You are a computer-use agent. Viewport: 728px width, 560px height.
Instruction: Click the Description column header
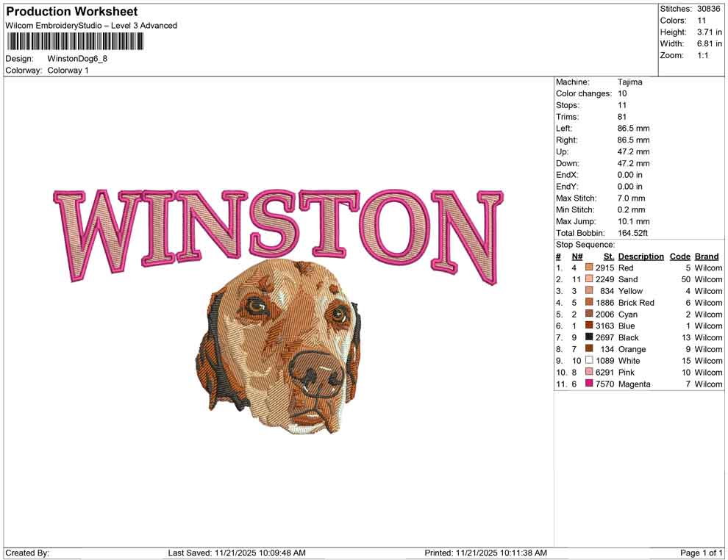[640, 256]
